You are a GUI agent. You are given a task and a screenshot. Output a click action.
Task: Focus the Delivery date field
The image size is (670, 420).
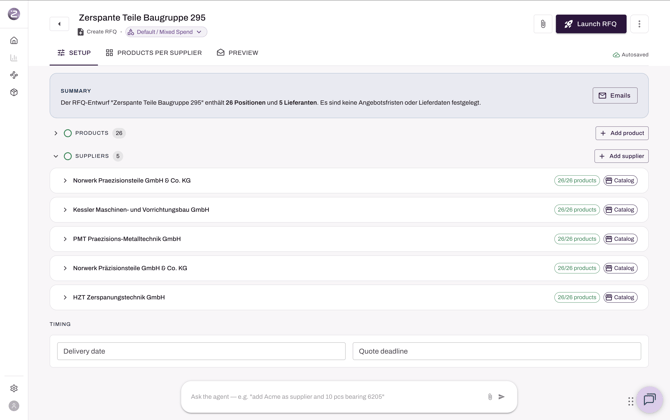point(201,351)
